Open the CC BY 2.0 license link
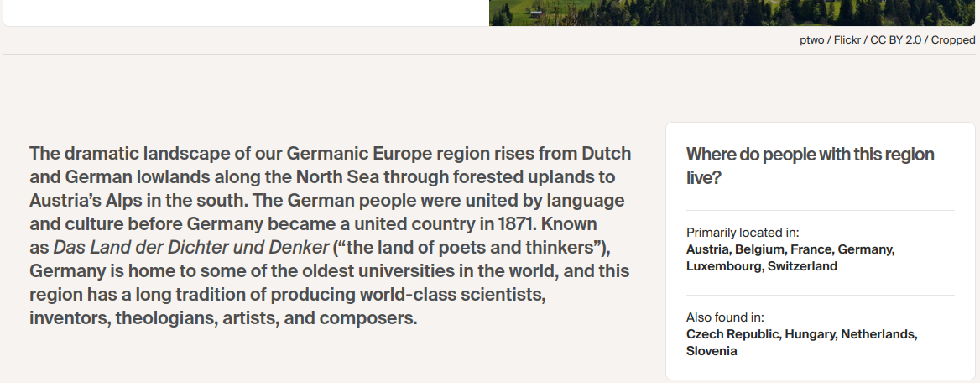The width and height of the screenshot is (980, 383). click(895, 40)
